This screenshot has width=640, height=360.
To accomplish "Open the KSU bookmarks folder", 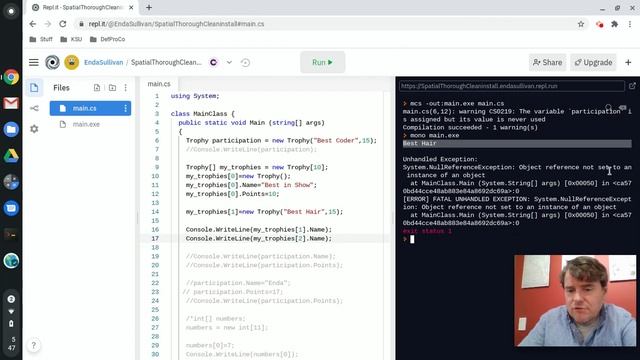I will (x=71, y=39).
